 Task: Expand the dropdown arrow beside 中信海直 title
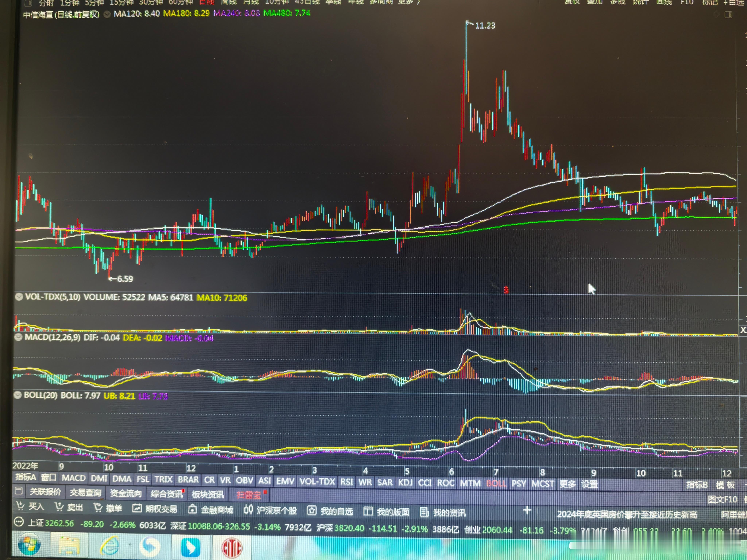[107, 15]
